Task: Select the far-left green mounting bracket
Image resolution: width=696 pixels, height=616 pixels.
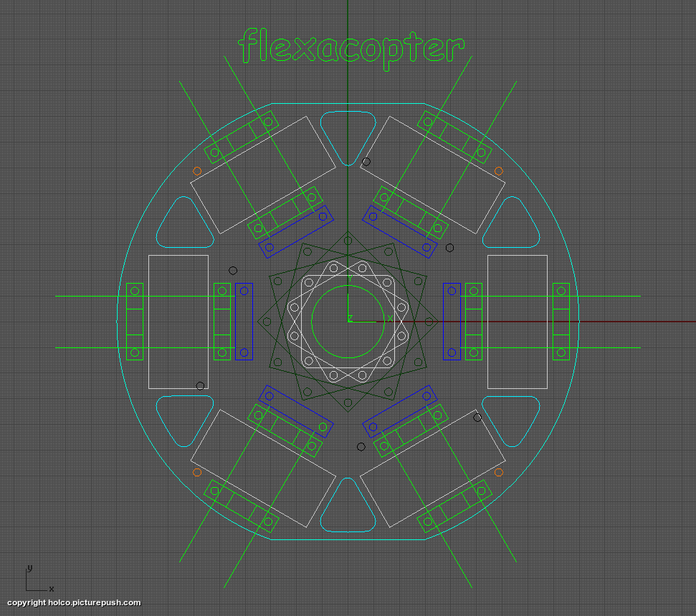Action: (x=135, y=322)
